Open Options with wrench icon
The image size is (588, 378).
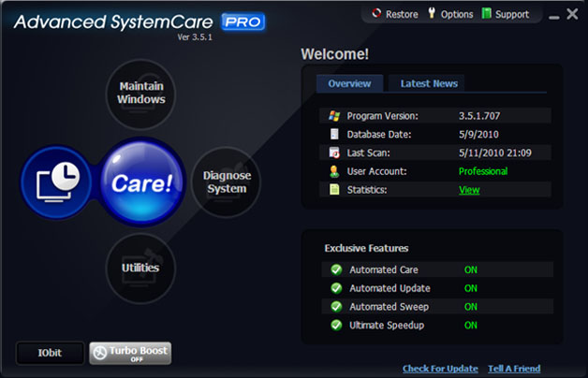[x=450, y=14]
